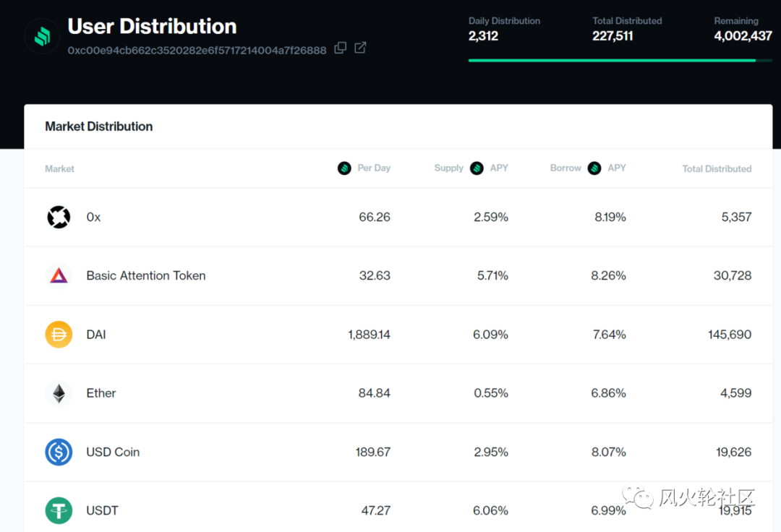
Task: Open the USDT market row
Action: (x=398, y=507)
